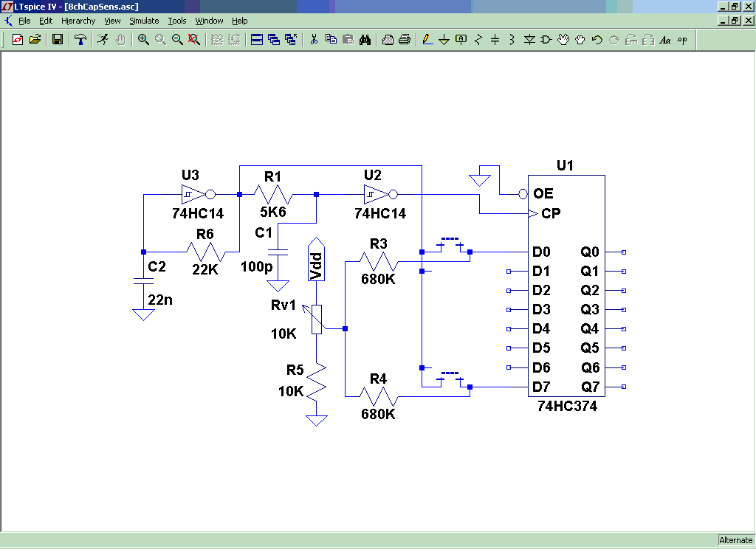Open the View menu
The height and width of the screenshot is (549, 756).
(112, 21)
